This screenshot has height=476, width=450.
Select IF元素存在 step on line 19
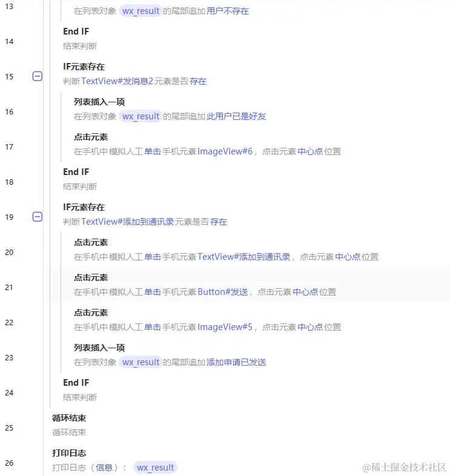(x=84, y=207)
